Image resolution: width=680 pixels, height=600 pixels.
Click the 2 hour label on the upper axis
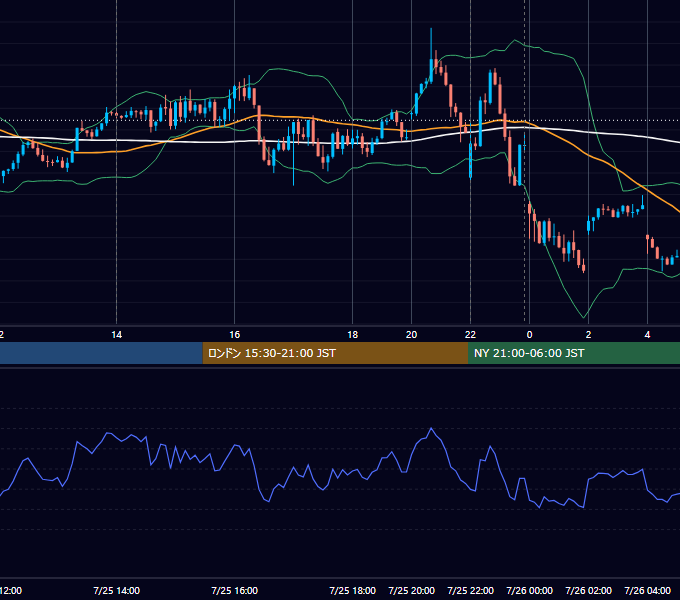coord(588,335)
